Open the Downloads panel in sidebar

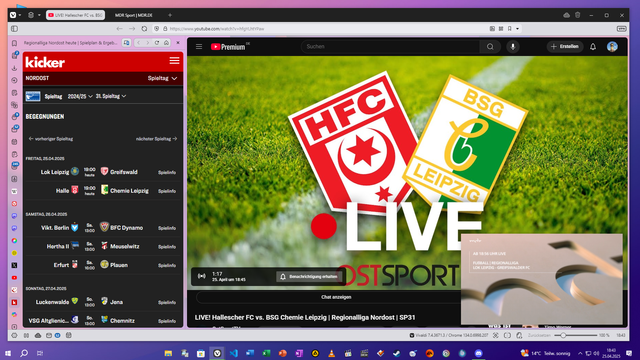14,68
